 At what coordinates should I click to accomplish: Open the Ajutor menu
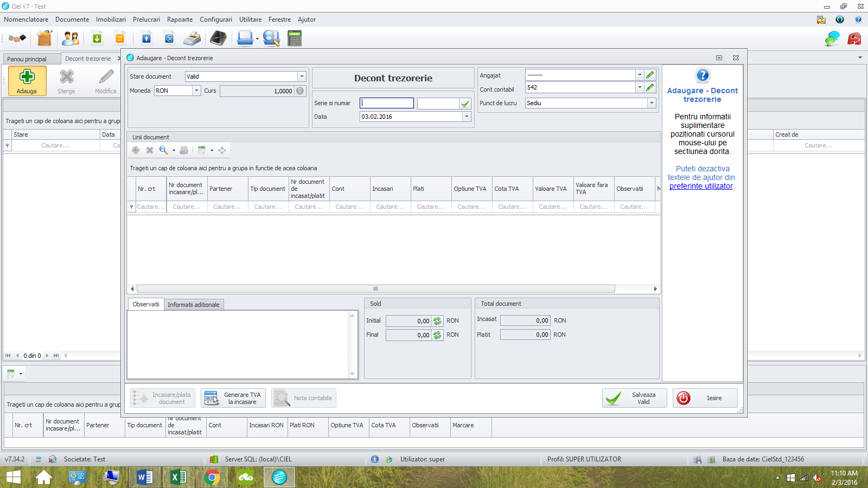[307, 20]
